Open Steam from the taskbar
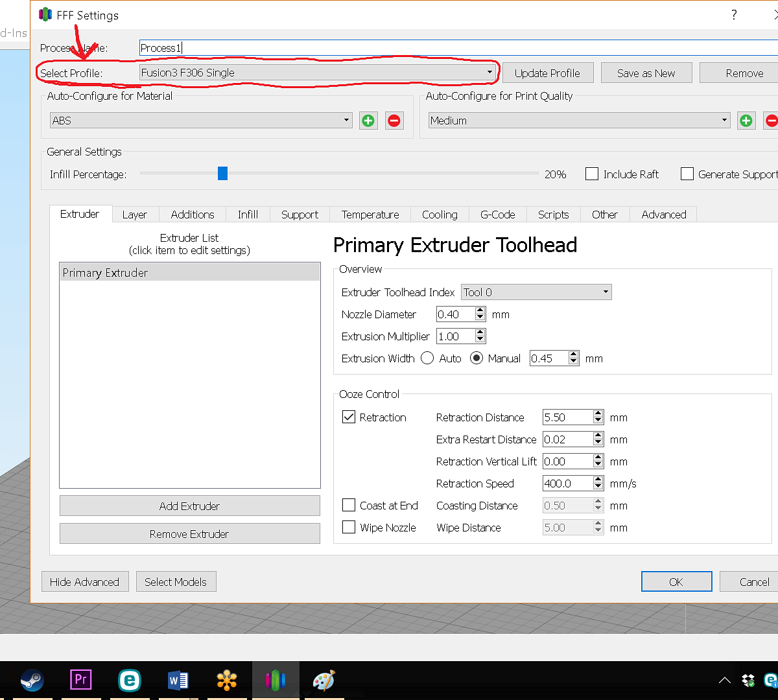Viewport: 778px width, 700px height. point(32,681)
